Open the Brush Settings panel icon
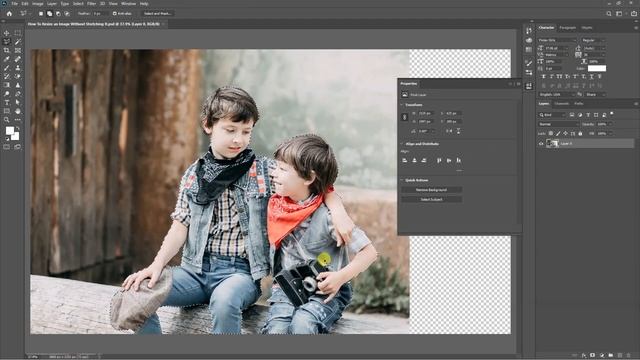Image resolution: width=640 pixels, height=360 pixels. [529, 63]
